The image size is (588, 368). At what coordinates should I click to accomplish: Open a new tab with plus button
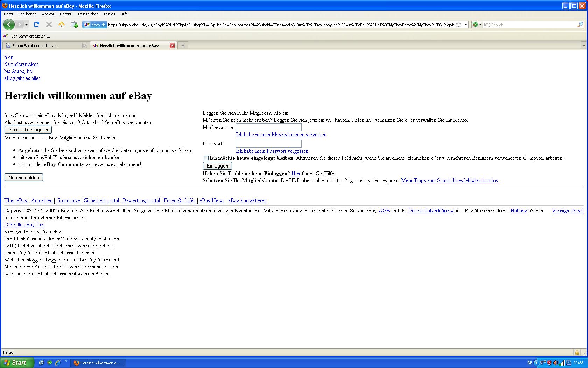tap(183, 46)
